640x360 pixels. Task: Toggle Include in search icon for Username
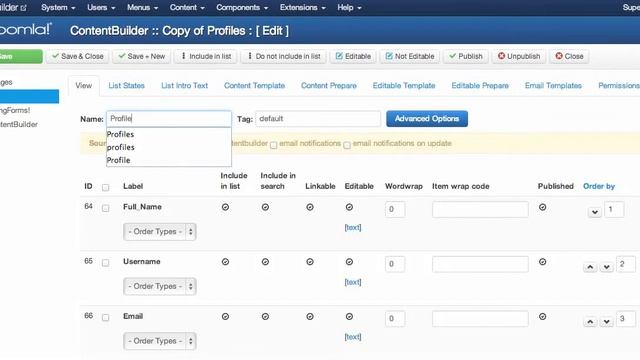pos(265,262)
